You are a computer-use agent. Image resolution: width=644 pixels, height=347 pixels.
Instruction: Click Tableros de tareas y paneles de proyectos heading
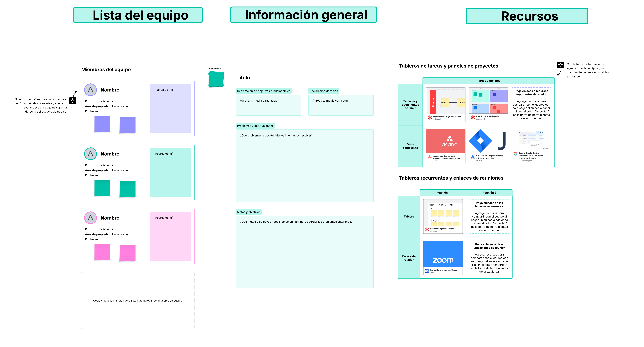coord(448,66)
